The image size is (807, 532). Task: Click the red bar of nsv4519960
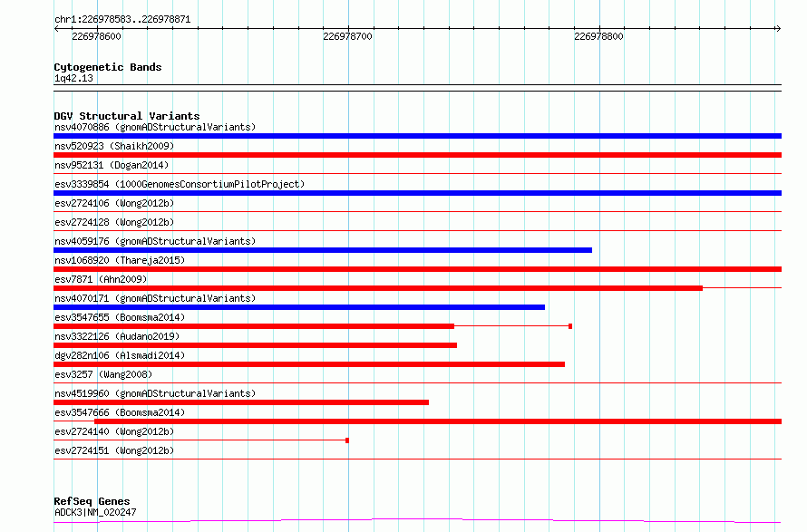(x=241, y=402)
